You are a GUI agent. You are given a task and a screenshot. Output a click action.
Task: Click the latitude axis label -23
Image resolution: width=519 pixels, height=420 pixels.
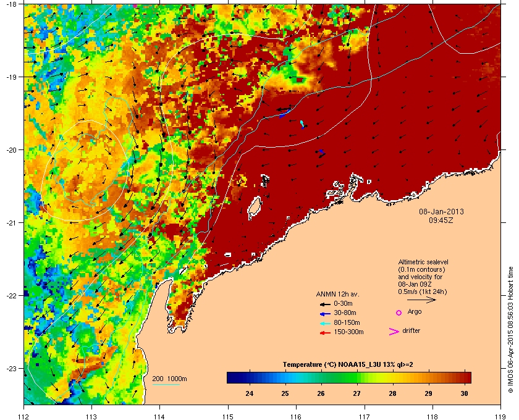[12, 368]
